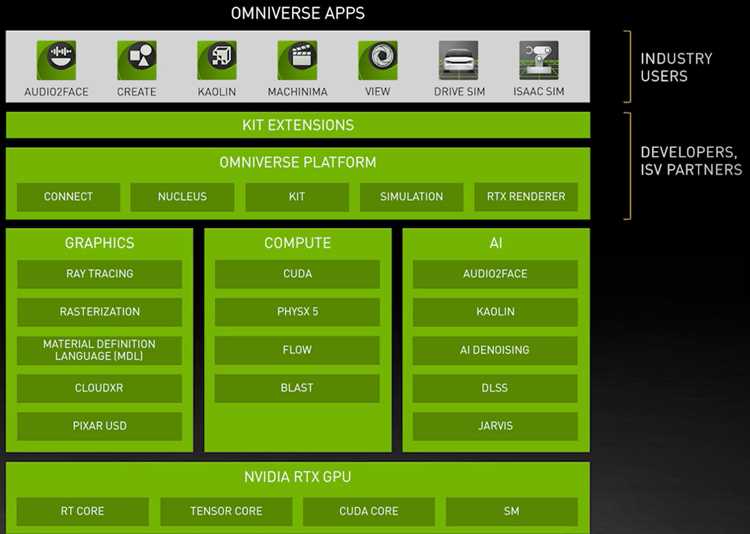Click the Machinima label text
Viewport: 750px width, 534px height.
pyautogui.click(x=298, y=92)
